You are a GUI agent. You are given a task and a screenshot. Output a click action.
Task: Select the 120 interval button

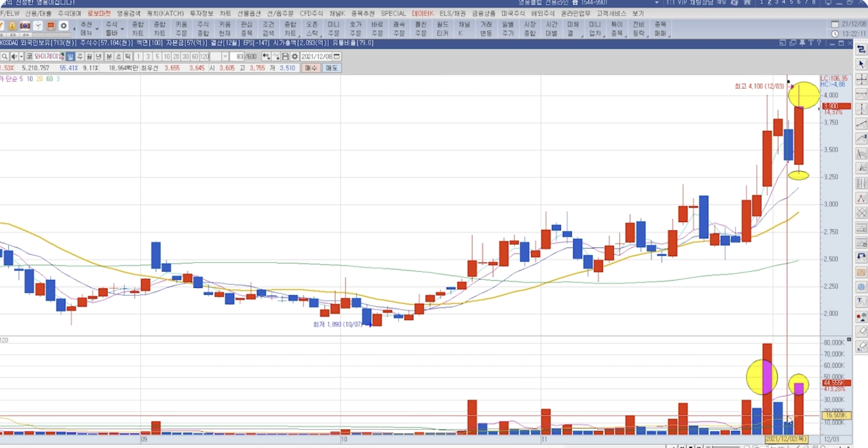204,57
